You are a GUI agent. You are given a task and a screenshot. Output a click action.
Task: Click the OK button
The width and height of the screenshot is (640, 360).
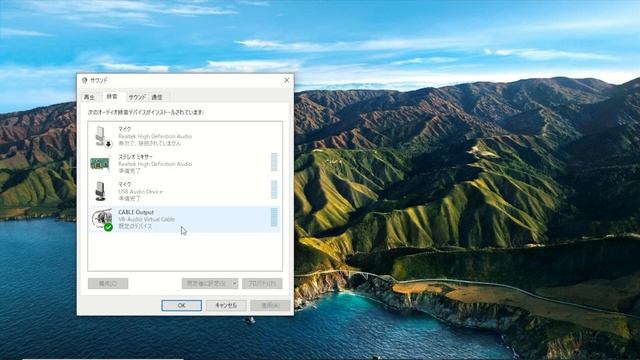click(x=182, y=305)
